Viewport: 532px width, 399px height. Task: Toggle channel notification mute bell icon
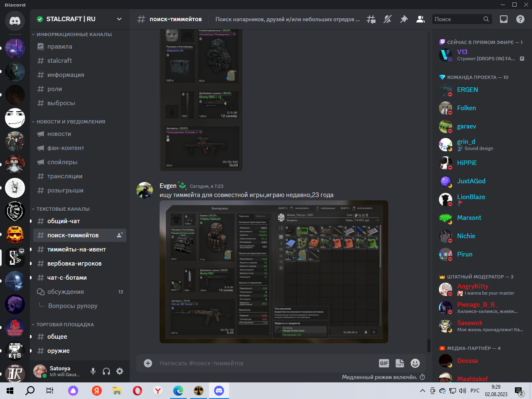387,19
